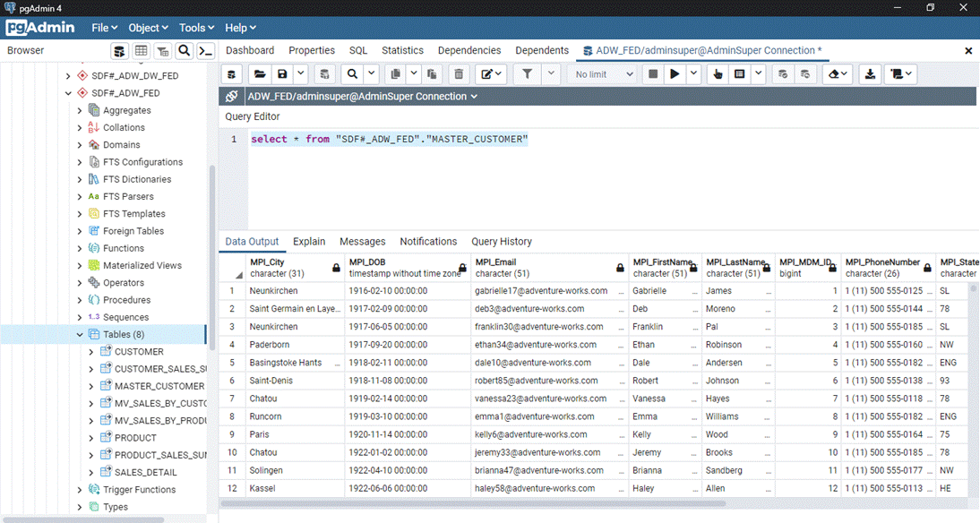Select result row number 5
The image size is (980, 523).
tap(232, 363)
